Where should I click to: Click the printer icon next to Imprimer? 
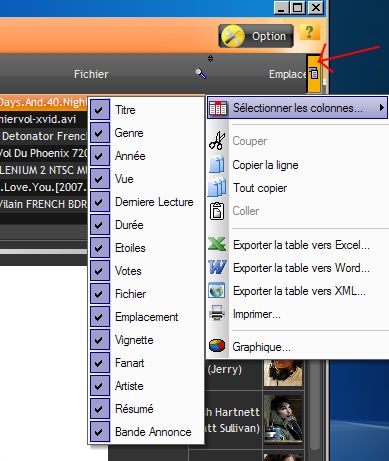point(217,313)
